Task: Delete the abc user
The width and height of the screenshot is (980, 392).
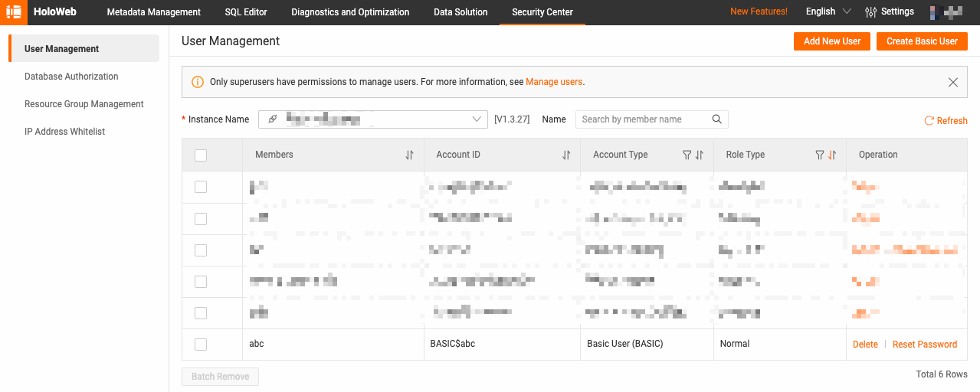Action: (x=865, y=345)
